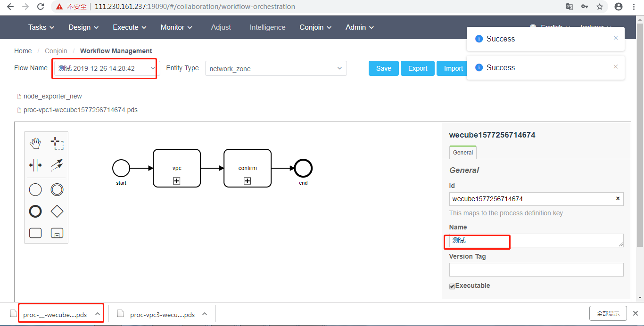Create a task shape from the palette

[x=35, y=233]
